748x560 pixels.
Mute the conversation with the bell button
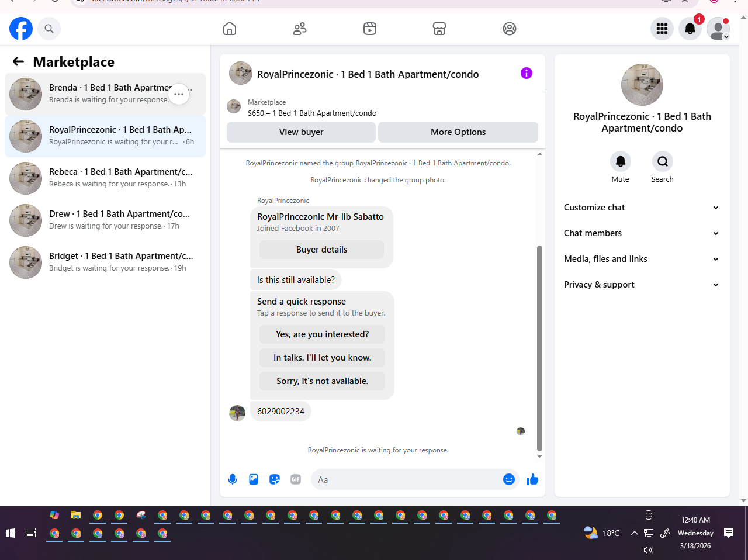(621, 161)
